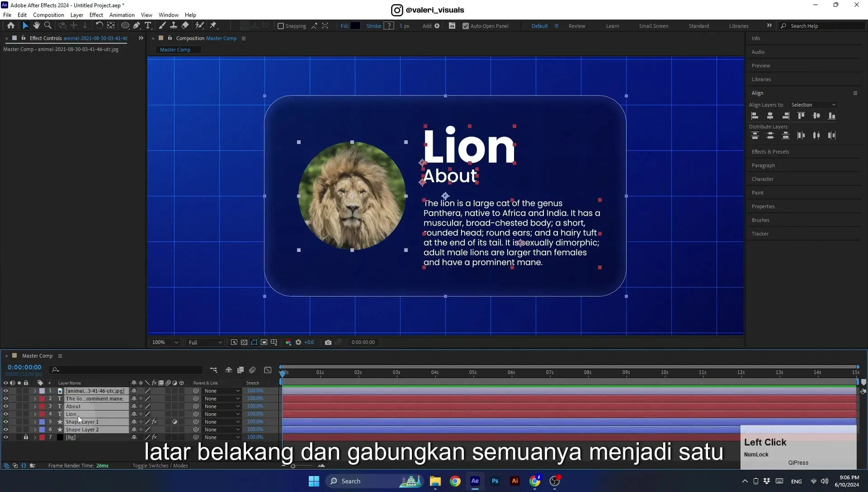Open Align Layers to Selection dropdown

pos(813,105)
